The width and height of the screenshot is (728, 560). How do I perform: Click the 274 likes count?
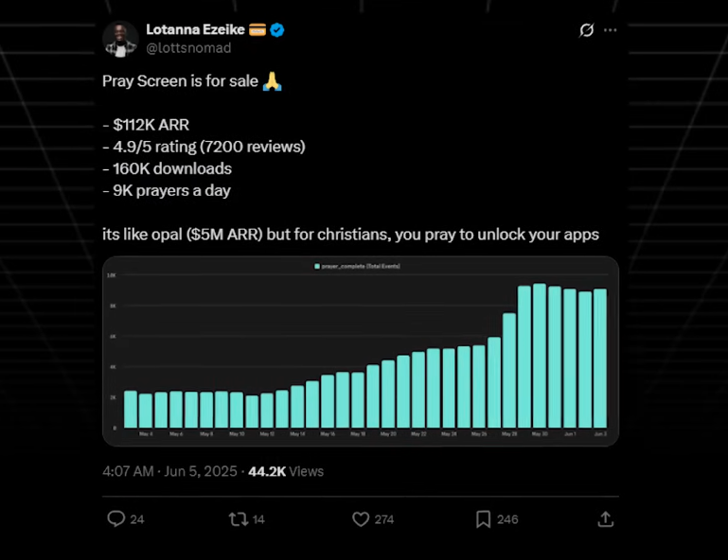[385, 519]
